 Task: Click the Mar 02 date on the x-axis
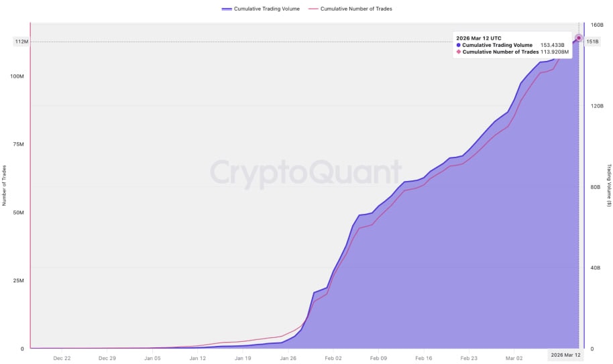click(x=514, y=358)
